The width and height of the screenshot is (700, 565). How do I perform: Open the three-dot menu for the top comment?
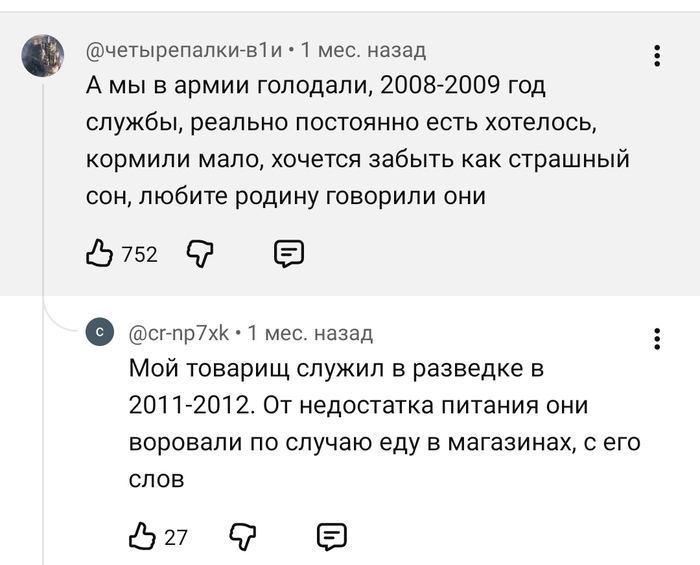point(656,56)
